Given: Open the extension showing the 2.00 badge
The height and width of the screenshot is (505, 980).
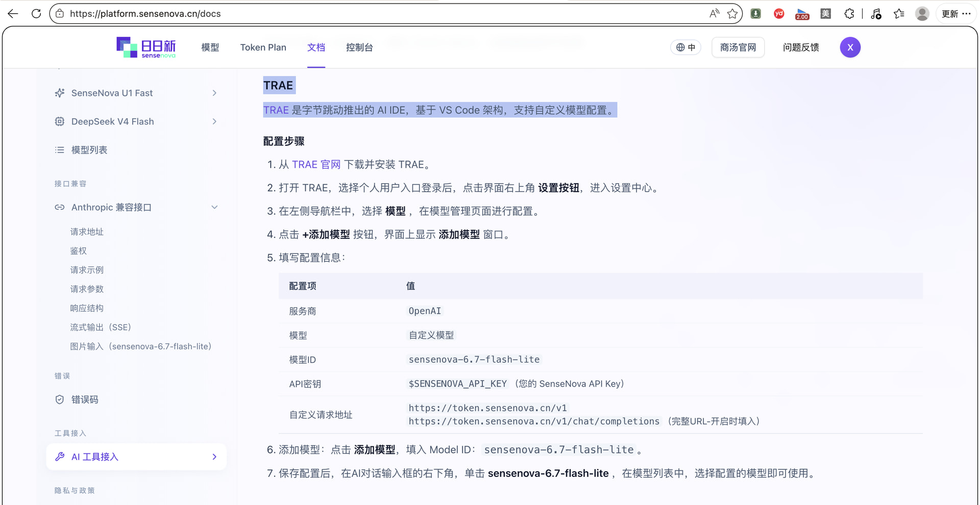Looking at the screenshot, I should tap(802, 14).
